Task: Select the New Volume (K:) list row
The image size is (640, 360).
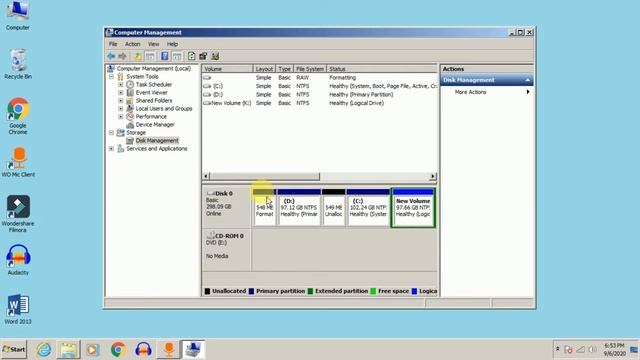Action: coord(320,103)
